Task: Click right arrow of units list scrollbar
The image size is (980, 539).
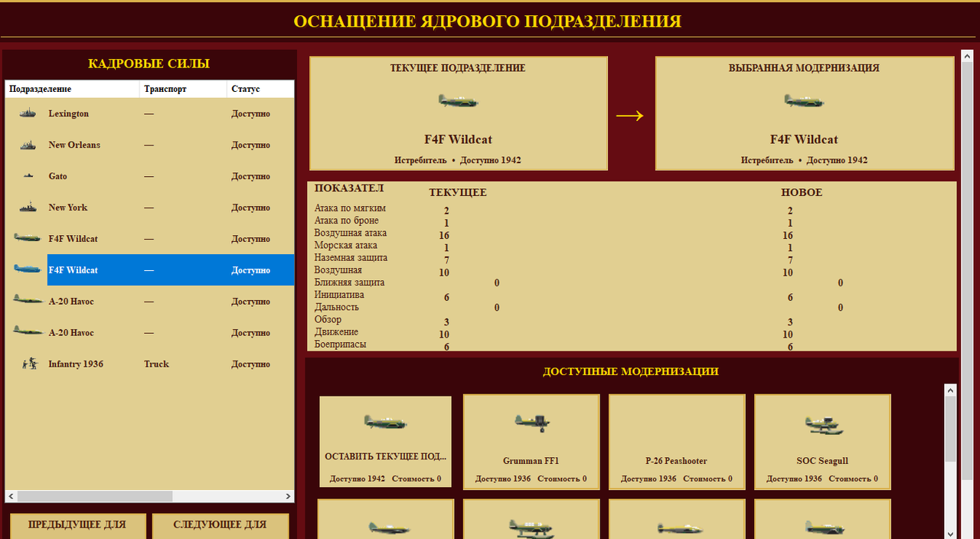Action: [x=288, y=496]
